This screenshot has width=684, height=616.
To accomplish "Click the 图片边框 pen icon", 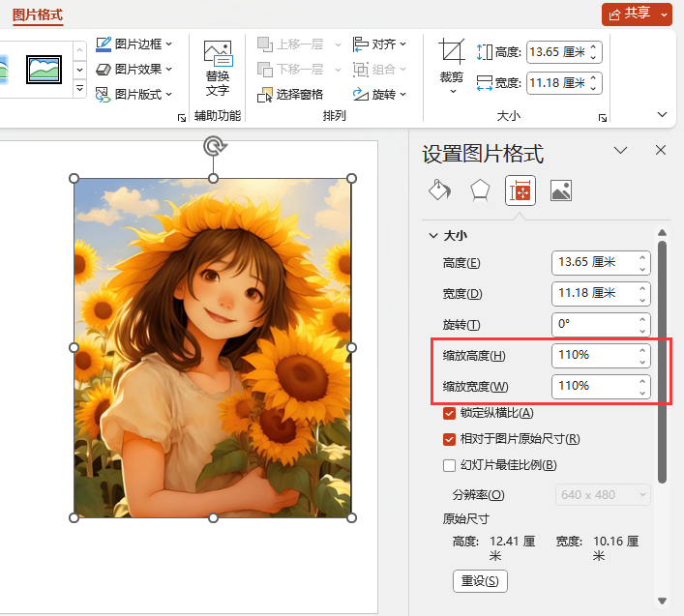I will 103,44.
